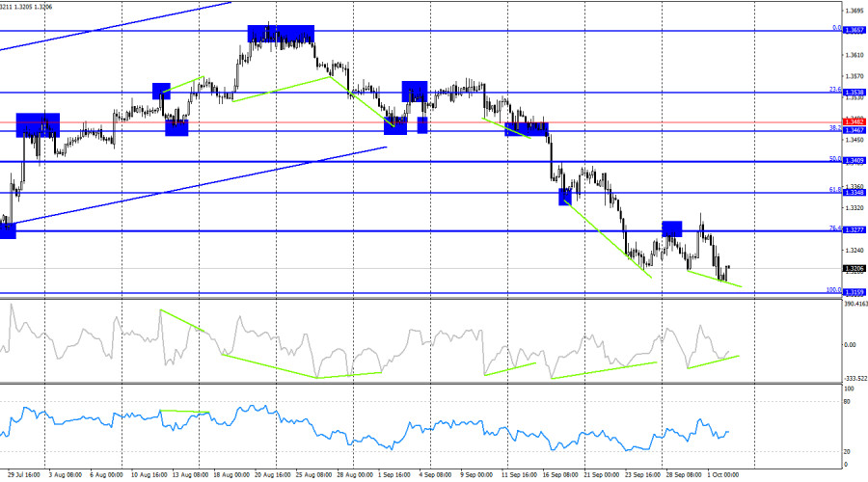Select the red 1.3482 price label
Screen dimensions: 868x482
pos(854,121)
